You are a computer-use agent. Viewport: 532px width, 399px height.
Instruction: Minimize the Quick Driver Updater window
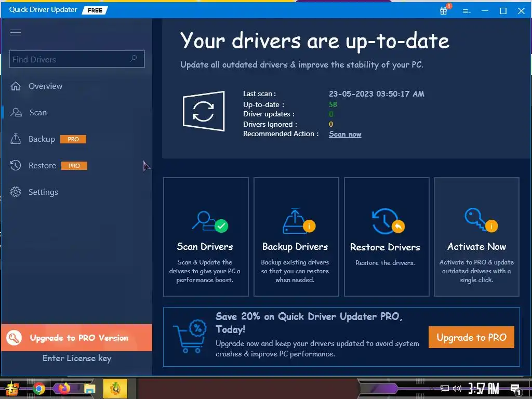(x=485, y=11)
